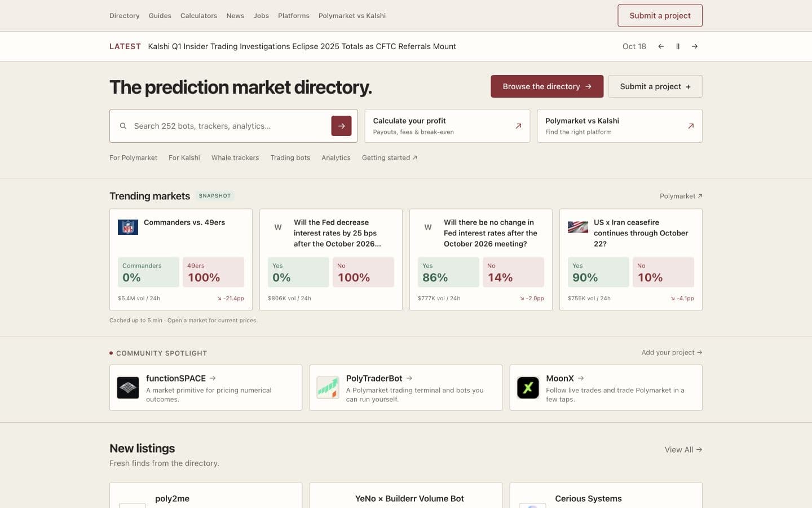Open Polymarket vs Kalshi find platform card
The image size is (812, 508).
(620, 126)
